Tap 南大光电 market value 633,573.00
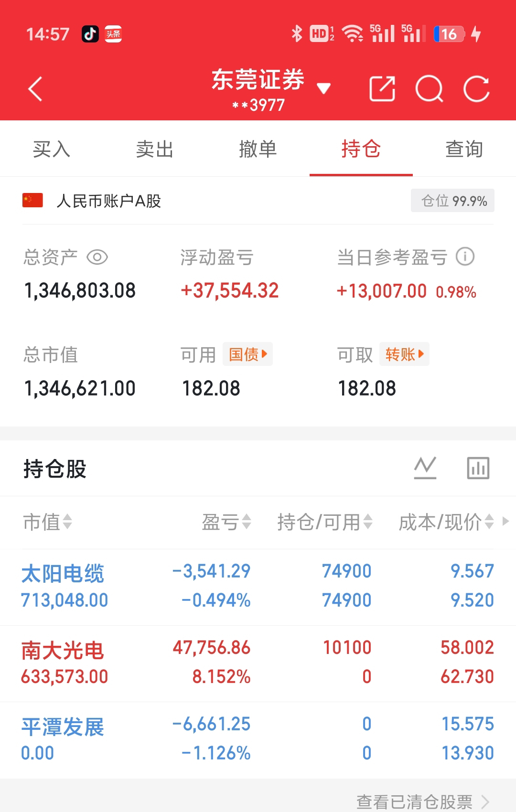 [x=64, y=677]
